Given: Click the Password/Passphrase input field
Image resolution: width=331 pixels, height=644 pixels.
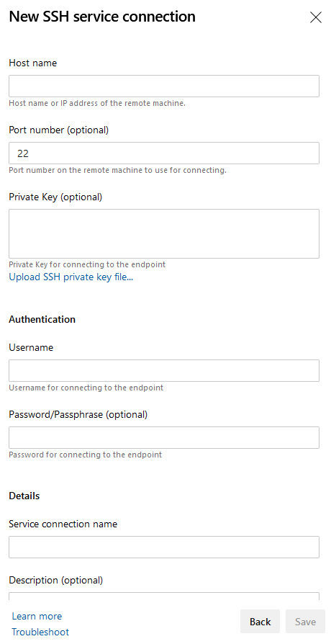Looking at the screenshot, I should (164, 437).
